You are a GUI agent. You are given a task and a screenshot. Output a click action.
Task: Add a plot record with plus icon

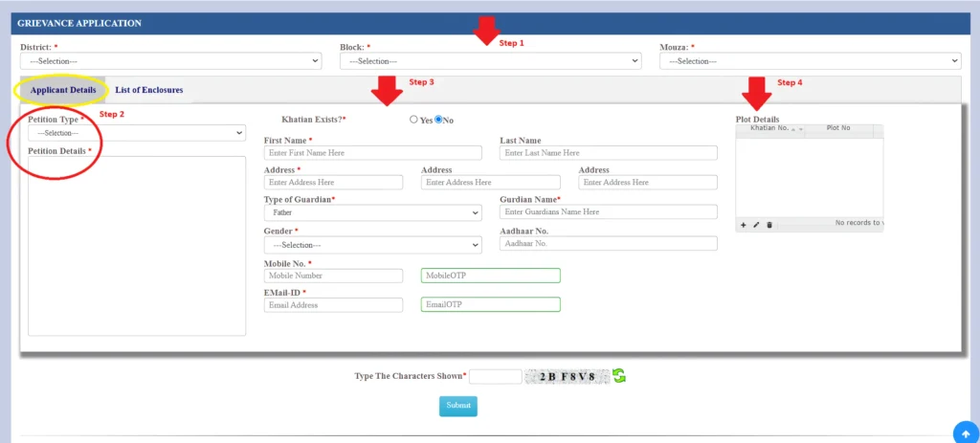click(x=743, y=225)
